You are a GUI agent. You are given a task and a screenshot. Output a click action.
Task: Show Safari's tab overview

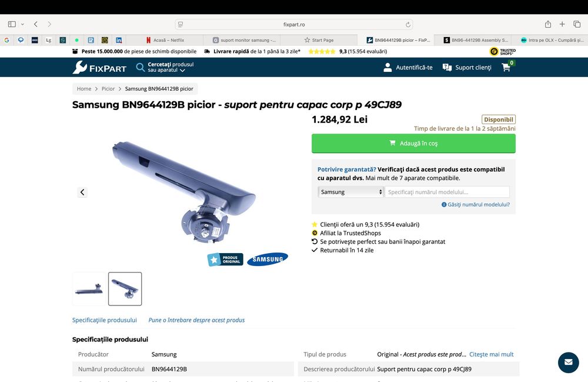click(x=577, y=24)
